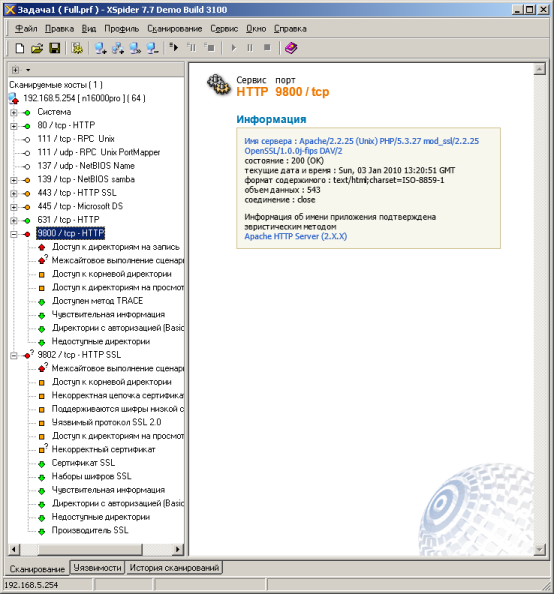This screenshot has width=554, height=594.
Task: Click the Имя сервера Apache/2.2.25 link
Action: (x=362, y=146)
